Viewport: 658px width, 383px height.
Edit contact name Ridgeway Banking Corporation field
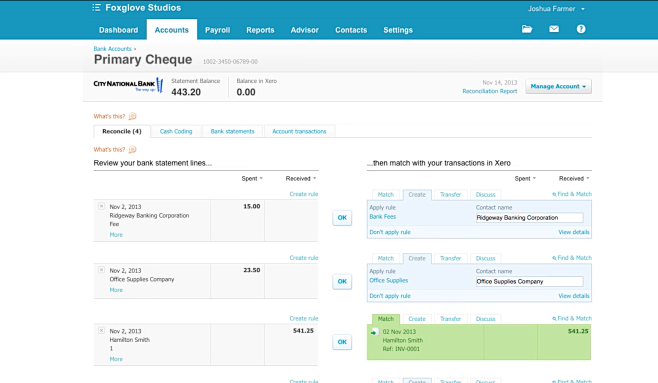(529, 218)
